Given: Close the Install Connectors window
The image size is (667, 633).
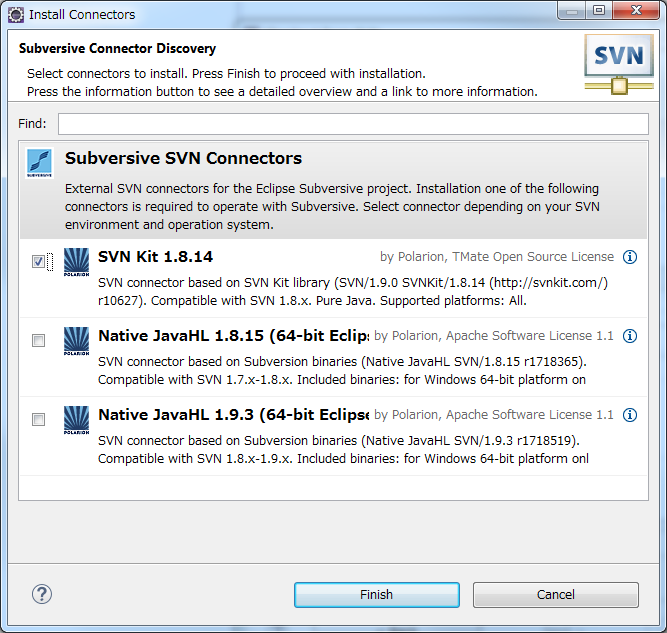Looking at the screenshot, I should [636, 10].
